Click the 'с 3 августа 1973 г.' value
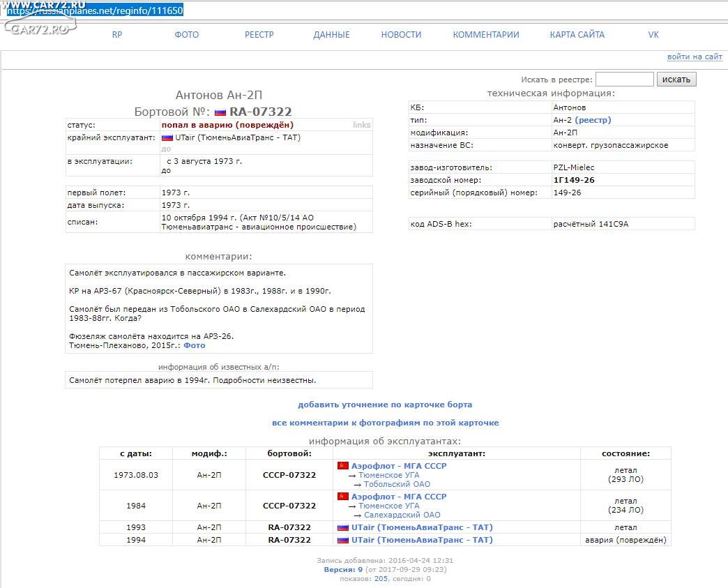The width and height of the screenshot is (728, 588). (x=204, y=161)
